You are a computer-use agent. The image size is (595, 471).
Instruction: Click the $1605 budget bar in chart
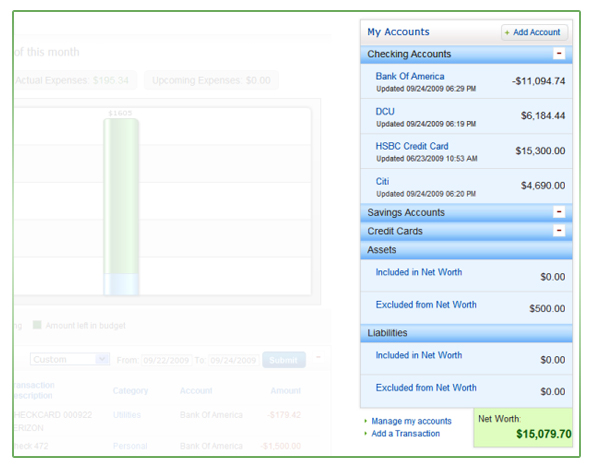(121, 206)
